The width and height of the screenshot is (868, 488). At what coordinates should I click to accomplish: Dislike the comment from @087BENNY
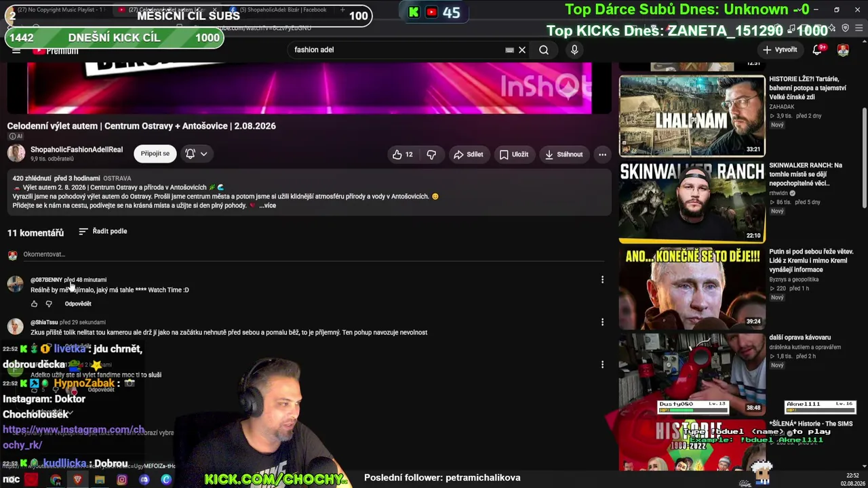click(x=49, y=304)
